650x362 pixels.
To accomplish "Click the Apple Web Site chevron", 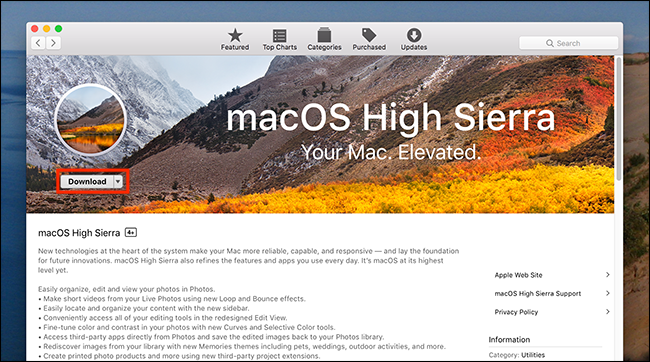I will point(607,275).
